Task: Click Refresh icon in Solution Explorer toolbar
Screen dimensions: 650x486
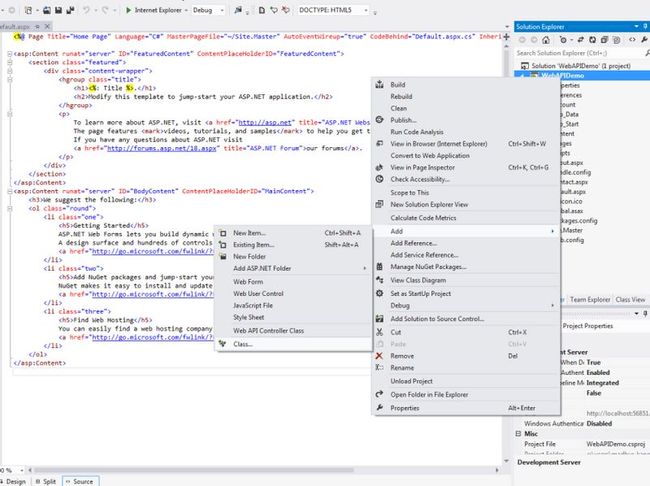Action: [592, 40]
